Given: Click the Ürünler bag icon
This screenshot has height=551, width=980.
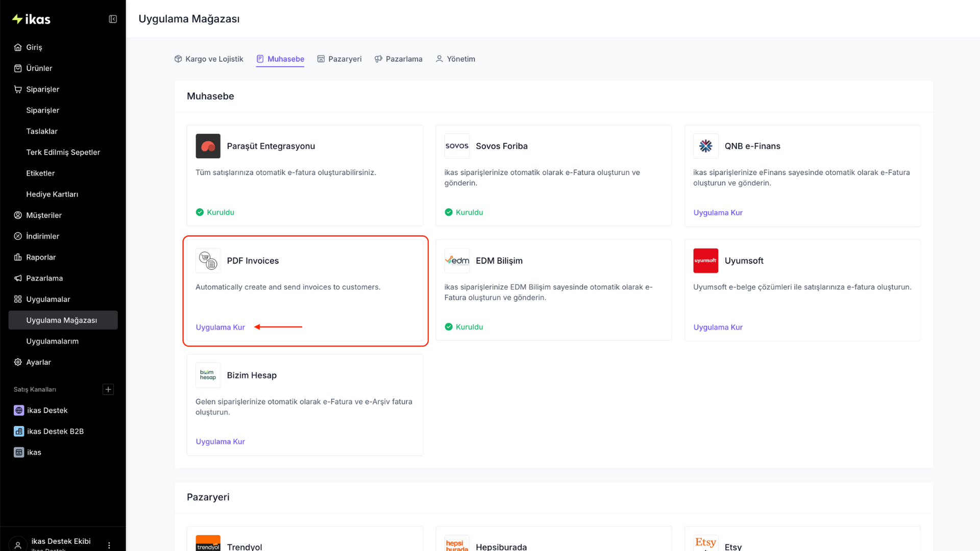Looking at the screenshot, I should tap(18, 68).
